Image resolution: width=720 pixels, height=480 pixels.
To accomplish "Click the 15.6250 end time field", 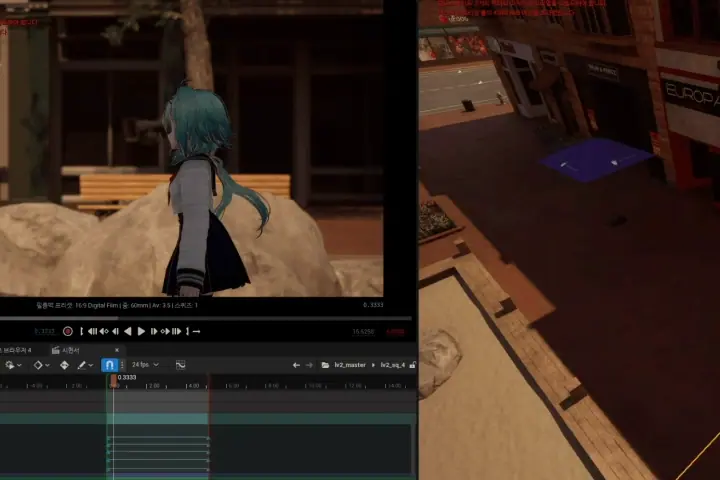I will point(363,332).
